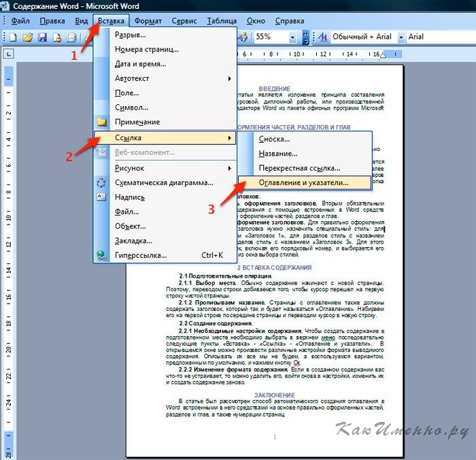Click the right indent marker on the ruler
Viewport: 476px width, 460px height.
tap(383, 55)
